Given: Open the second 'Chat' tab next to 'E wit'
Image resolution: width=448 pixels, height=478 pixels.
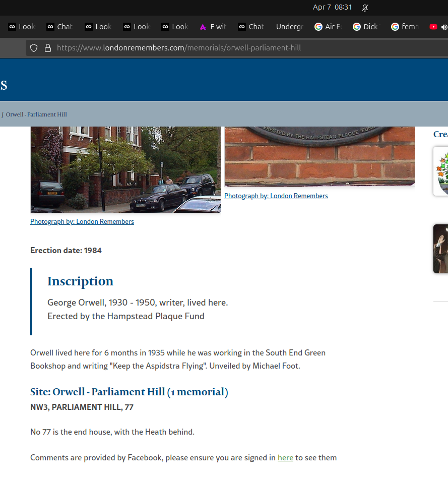Looking at the screenshot, I should 251,27.
